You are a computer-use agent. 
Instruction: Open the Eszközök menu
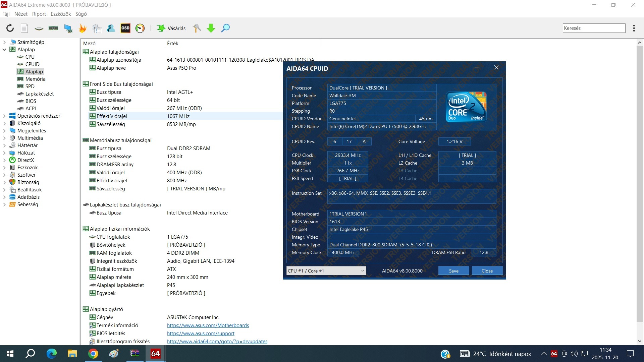61,14
